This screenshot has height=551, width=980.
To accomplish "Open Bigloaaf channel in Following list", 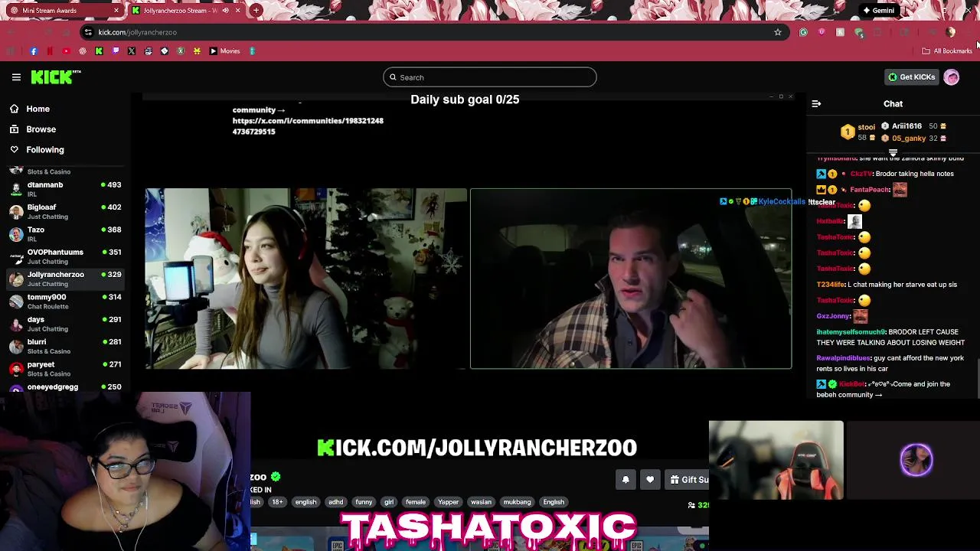I will [x=65, y=211].
